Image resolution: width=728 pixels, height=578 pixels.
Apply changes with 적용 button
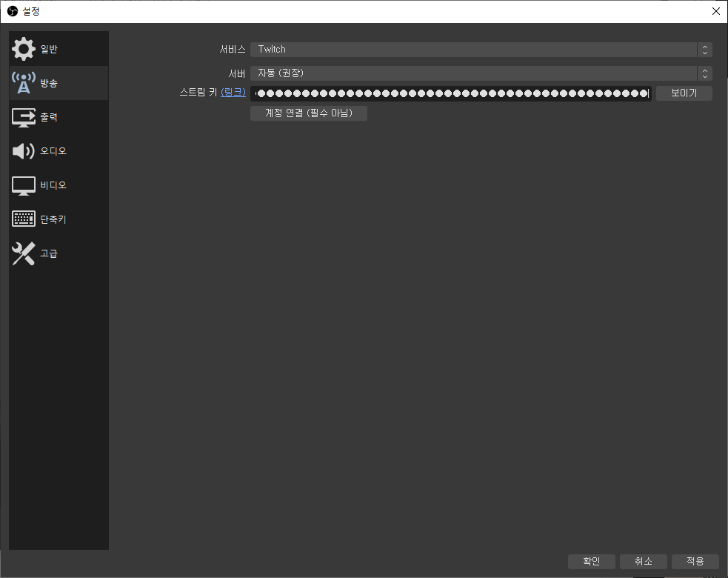695,561
